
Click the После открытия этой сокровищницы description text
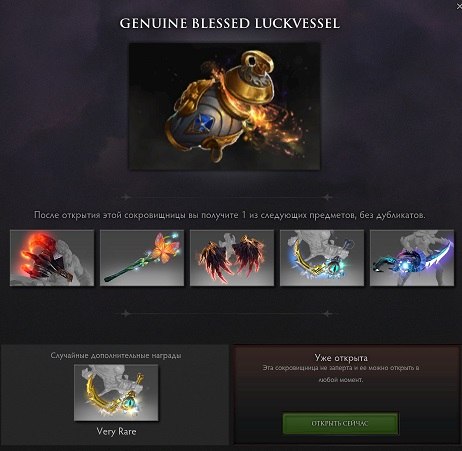[x=230, y=215]
